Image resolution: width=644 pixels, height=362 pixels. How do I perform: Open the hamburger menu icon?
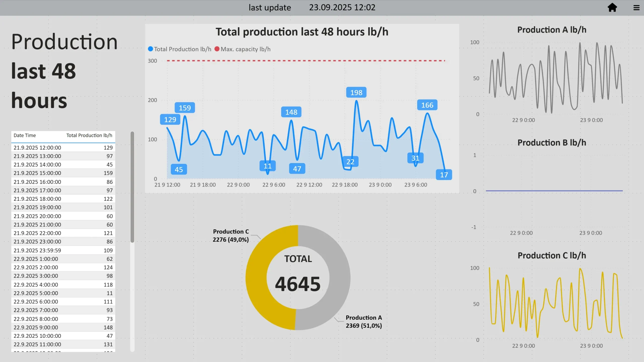(636, 8)
